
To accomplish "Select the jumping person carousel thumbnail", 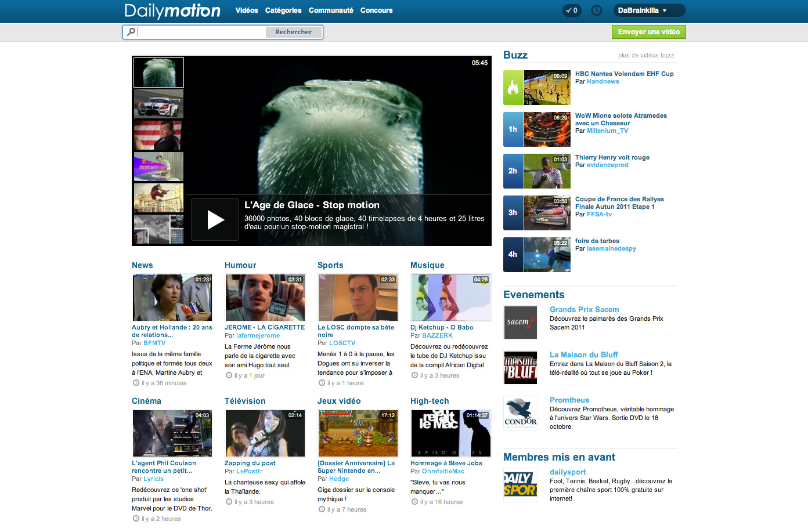I will click(x=158, y=198).
